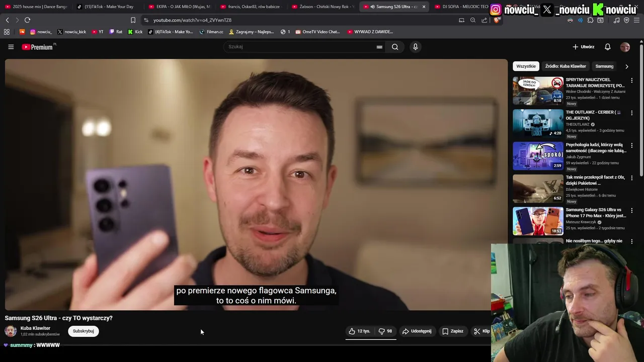Switch to Żabson - Chiński Nowy Rok tab
Image resolution: width=644 pixels, height=362 pixels.
click(x=323, y=7)
